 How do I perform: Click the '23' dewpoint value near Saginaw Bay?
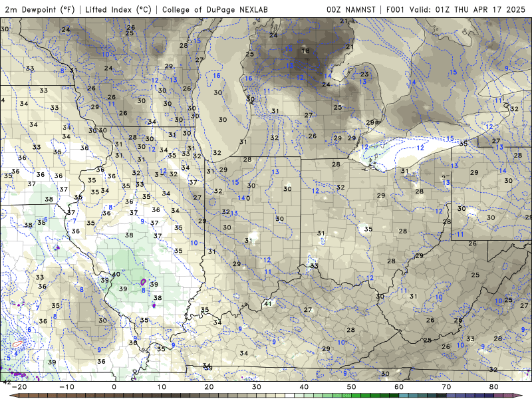(364, 74)
